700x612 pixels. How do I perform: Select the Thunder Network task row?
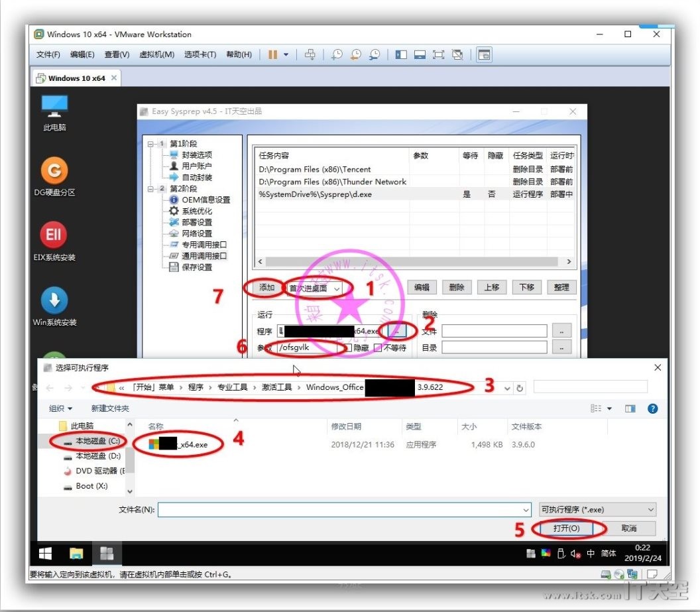point(415,182)
